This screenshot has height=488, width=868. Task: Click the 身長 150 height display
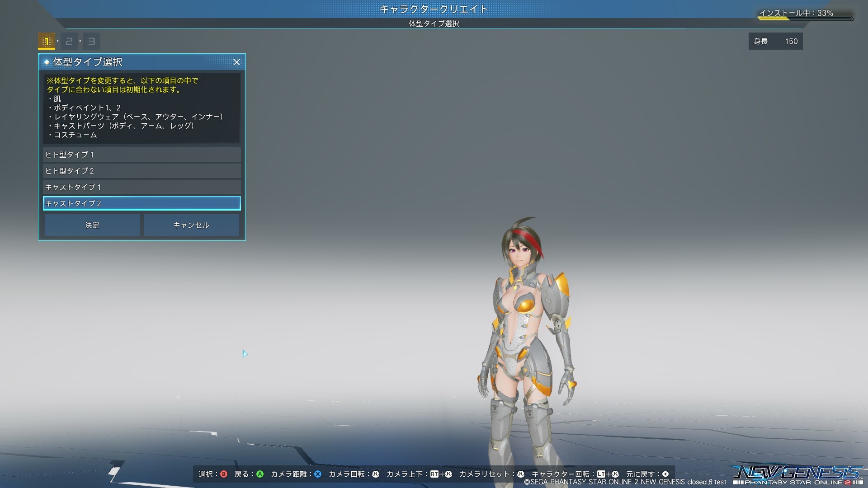coord(775,41)
